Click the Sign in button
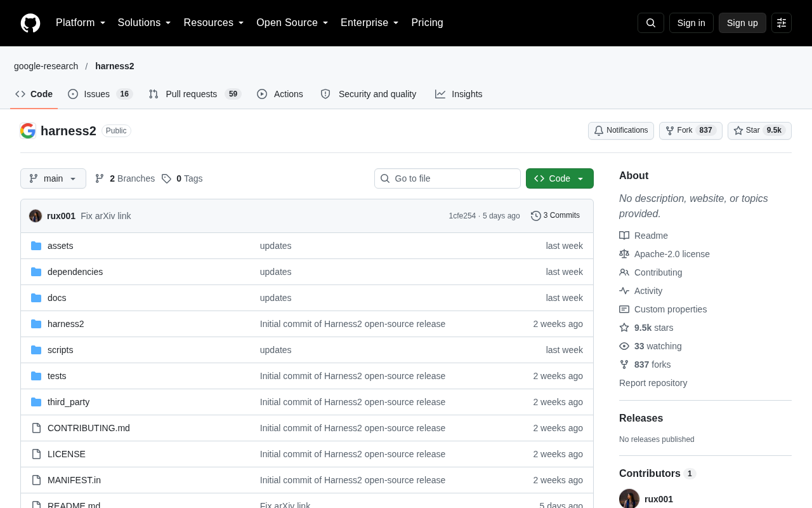Viewport: 812px width, 508px height. [x=691, y=23]
